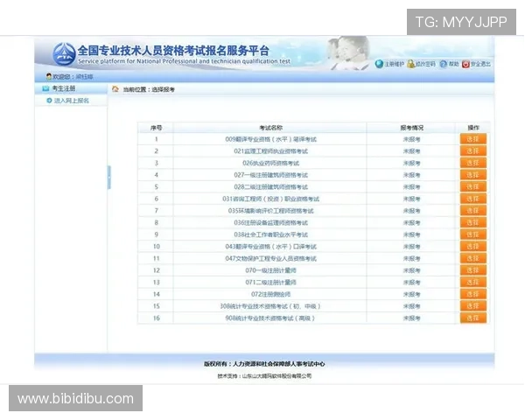Click the welcome user avatar icon
The width and height of the screenshot is (525, 420).
coord(49,77)
